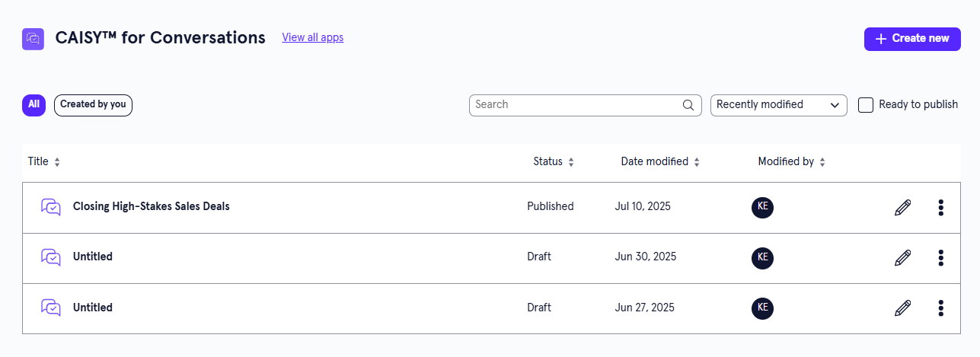Click the Create new button

911,39
